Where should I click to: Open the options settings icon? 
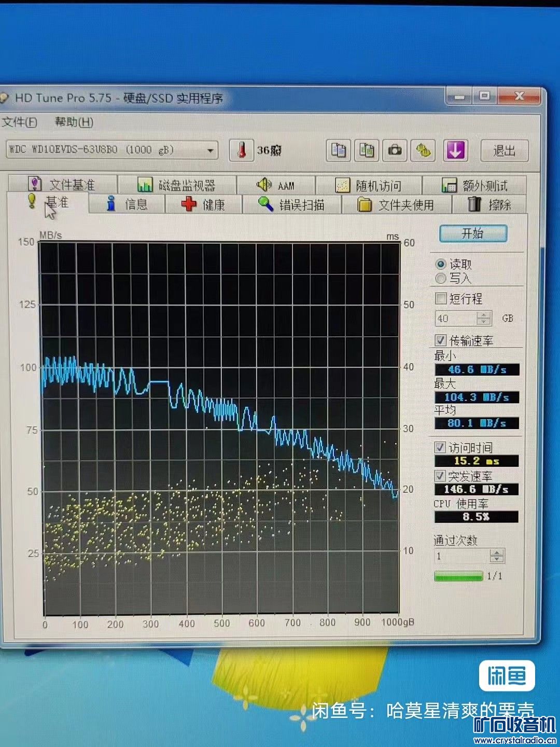424,150
